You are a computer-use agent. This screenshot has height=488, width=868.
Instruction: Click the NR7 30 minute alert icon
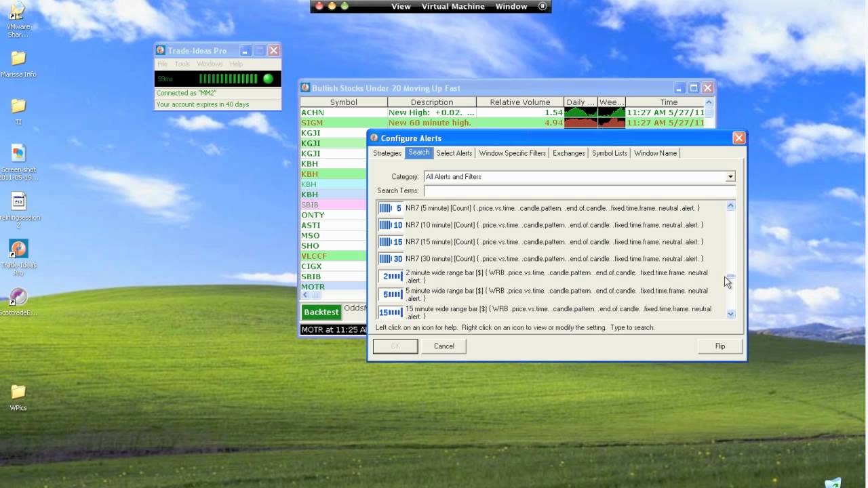tap(391, 259)
